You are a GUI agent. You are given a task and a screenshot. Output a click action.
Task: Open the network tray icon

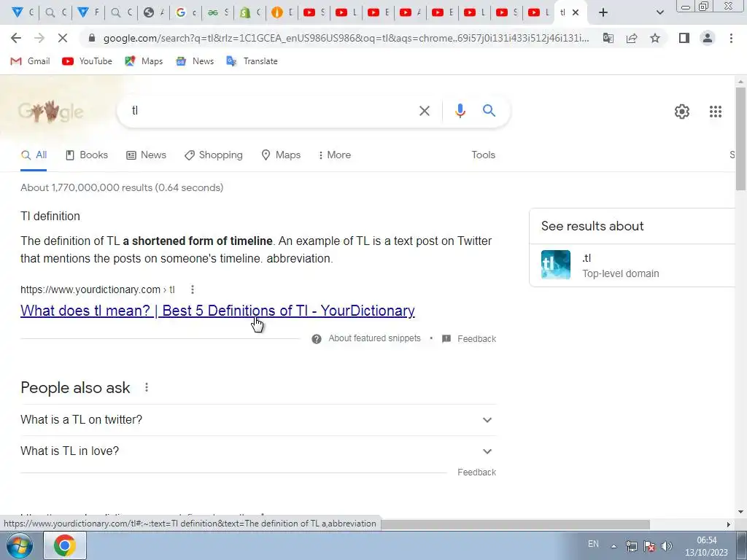point(632,546)
